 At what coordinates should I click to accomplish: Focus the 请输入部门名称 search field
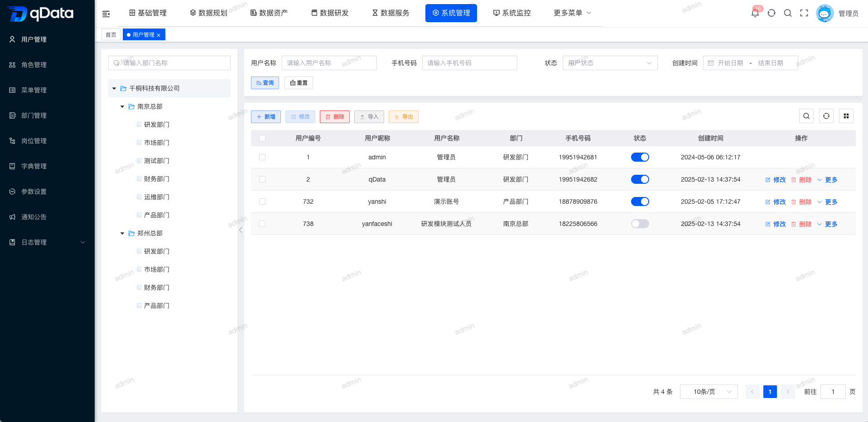[169, 63]
